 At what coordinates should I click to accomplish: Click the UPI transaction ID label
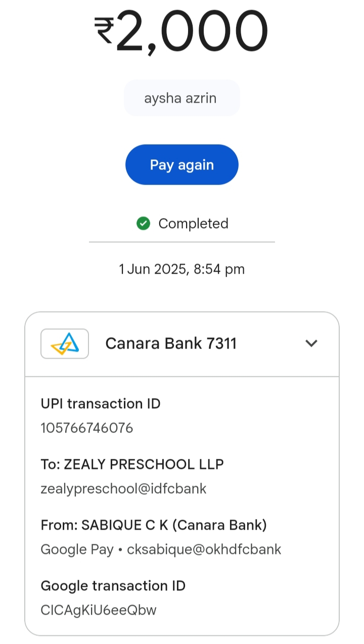101,404
